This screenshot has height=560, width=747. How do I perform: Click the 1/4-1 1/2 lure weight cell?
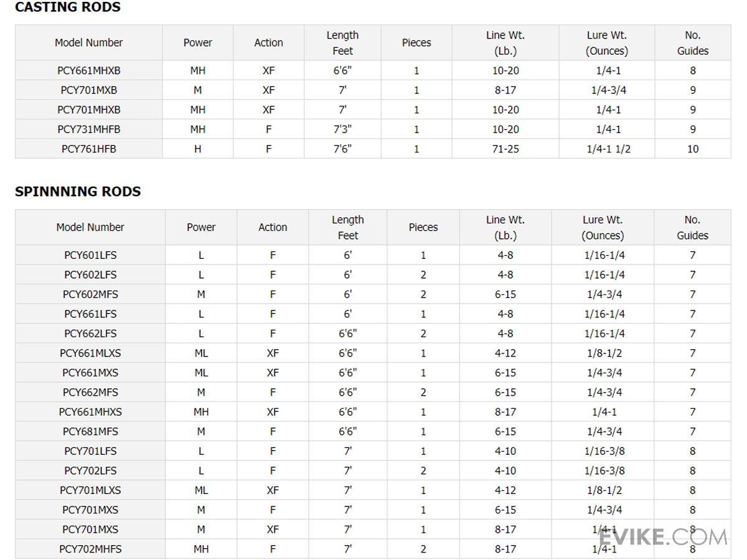(x=609, y=149)
